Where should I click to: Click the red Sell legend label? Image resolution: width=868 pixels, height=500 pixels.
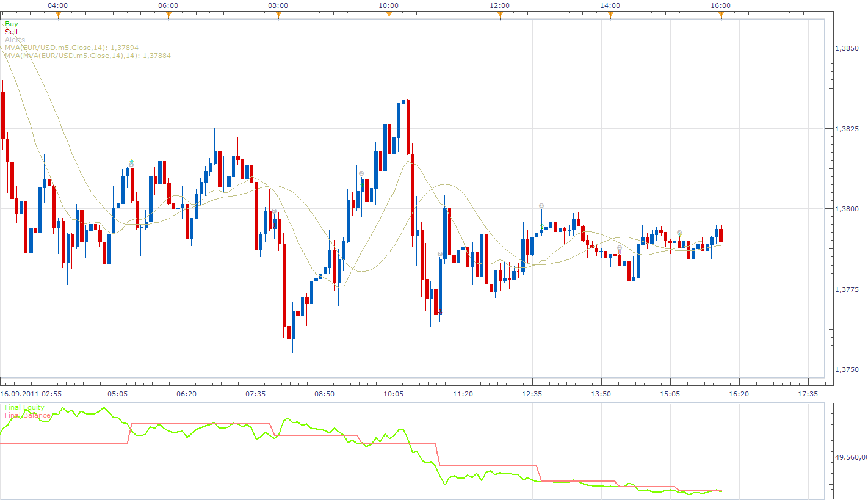(x=11, y=31)
